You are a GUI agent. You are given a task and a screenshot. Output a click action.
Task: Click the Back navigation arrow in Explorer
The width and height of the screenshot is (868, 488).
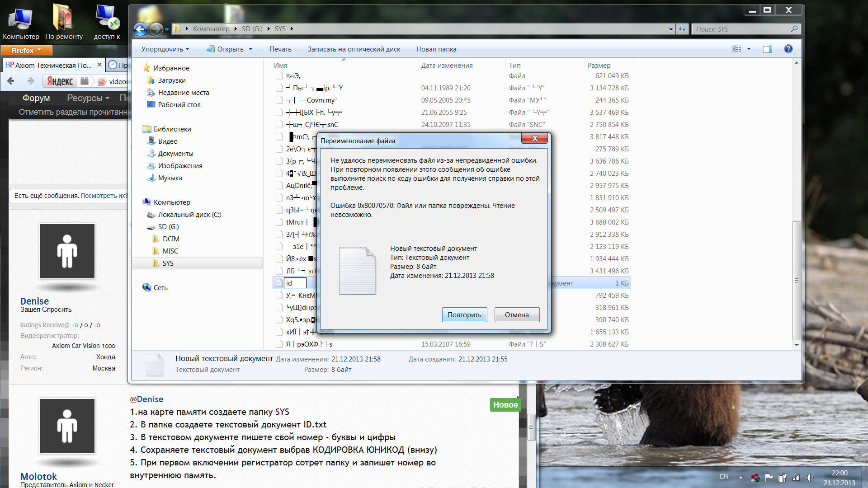[x=140, y=29]
